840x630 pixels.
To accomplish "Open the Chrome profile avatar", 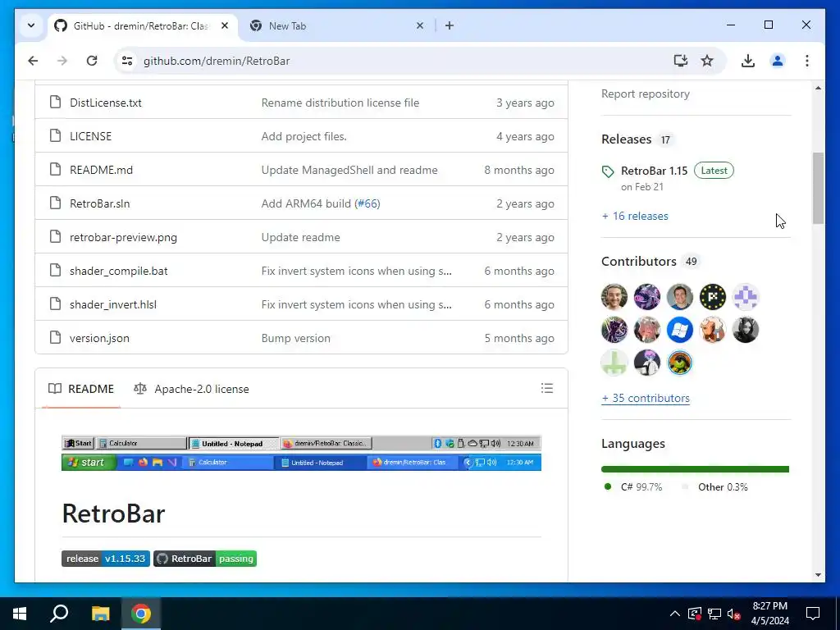I will coord(778,61).
